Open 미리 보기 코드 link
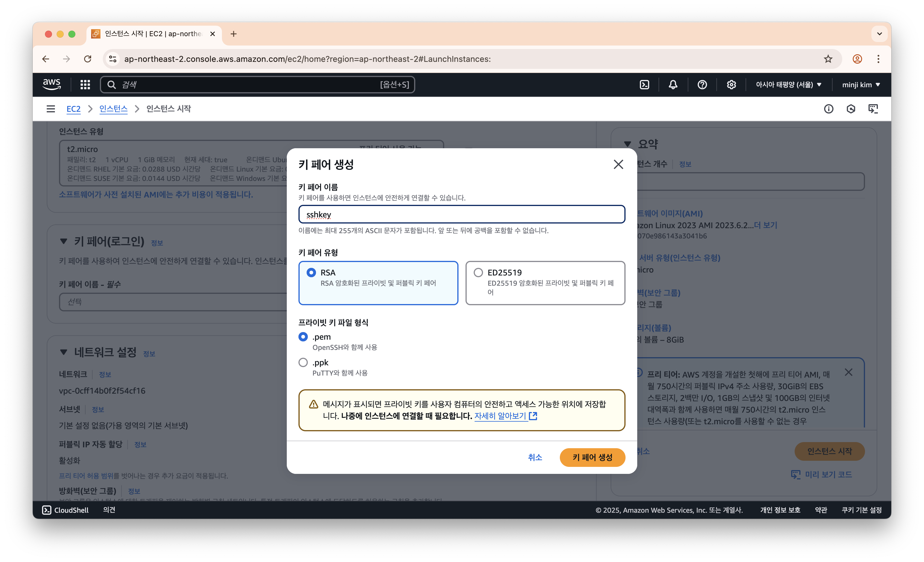Viewport: 924px width, 562px height. tap(821, 474)
